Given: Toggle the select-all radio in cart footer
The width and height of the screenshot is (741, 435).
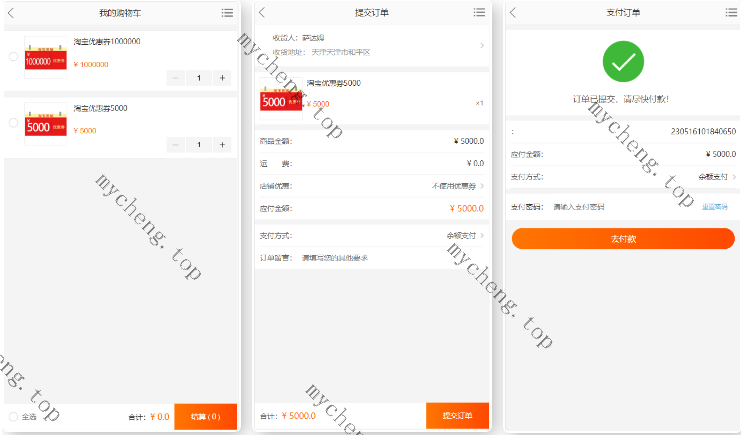Looking at the screenshot, I should pyautogui.click(x=13, y=417).
